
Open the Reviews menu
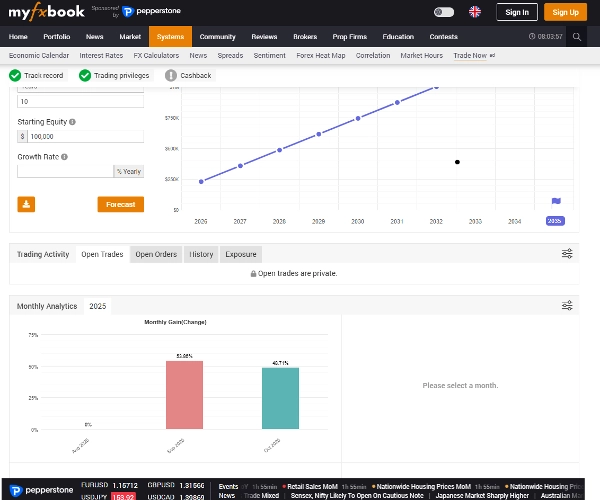[x=264, y=37]
